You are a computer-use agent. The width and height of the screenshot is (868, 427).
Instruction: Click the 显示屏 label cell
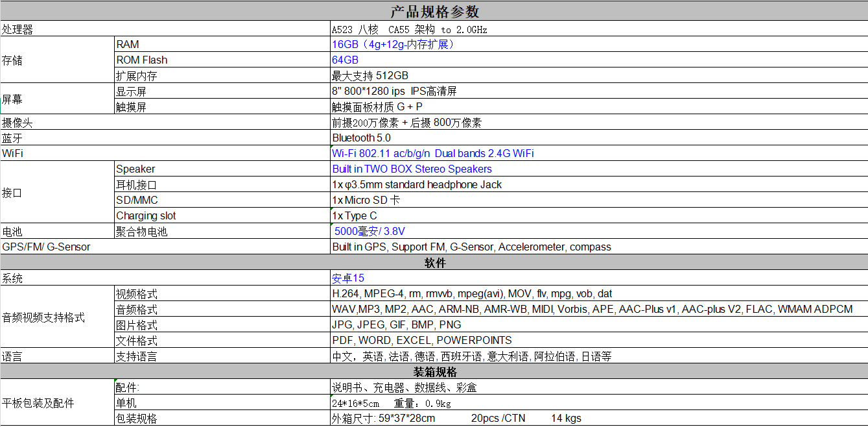[222, 91]
